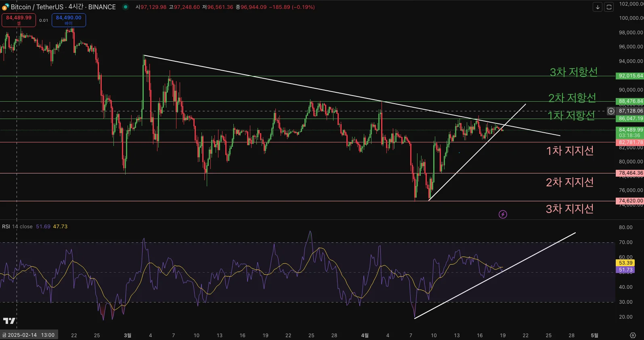Select the 2차 저항선 text label
This screenshot has height=340, width=644.
572,98
